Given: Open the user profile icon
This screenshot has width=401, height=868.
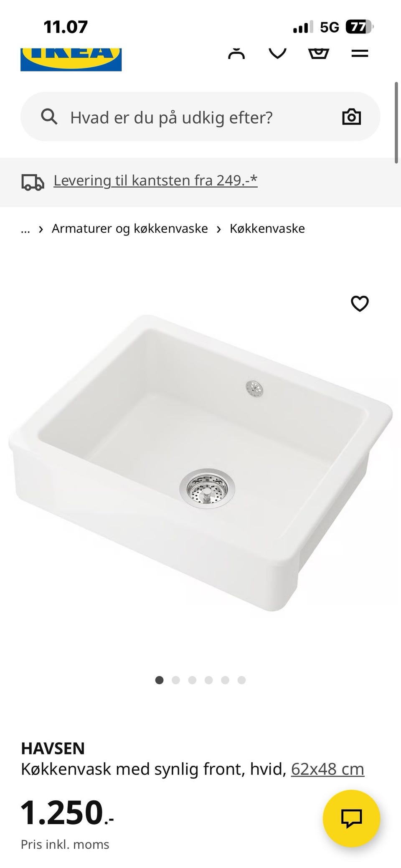Looking at the screenshot, I should 236,53.
